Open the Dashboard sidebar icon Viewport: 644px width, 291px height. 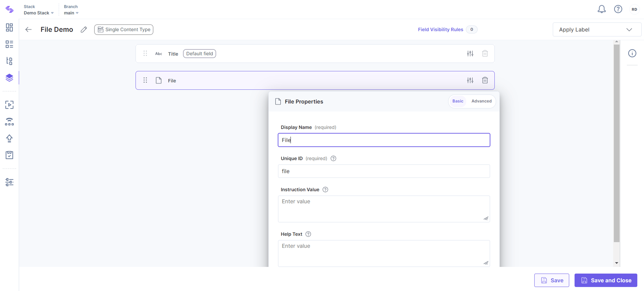9,27
